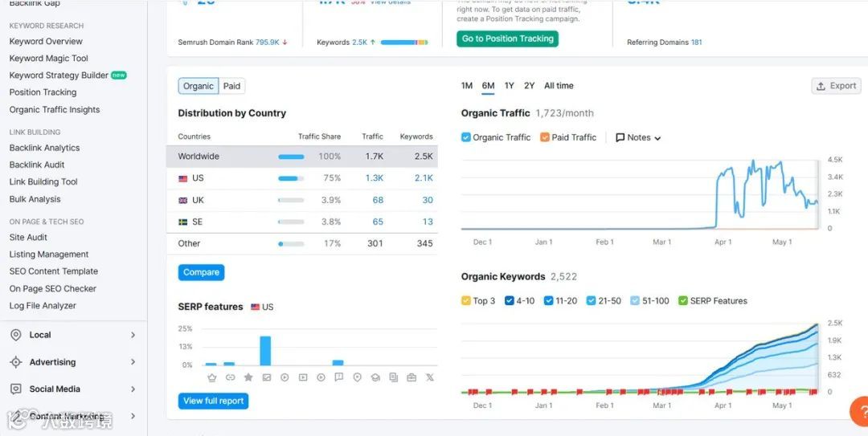Uncheck the Paid Traffic checkbox

tap(545, 137)
